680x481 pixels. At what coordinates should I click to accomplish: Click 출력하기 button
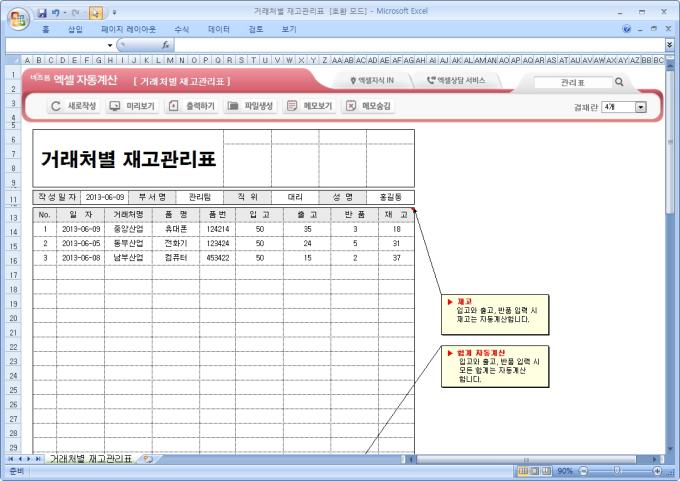pyautogui.click(x=192, y=106)
